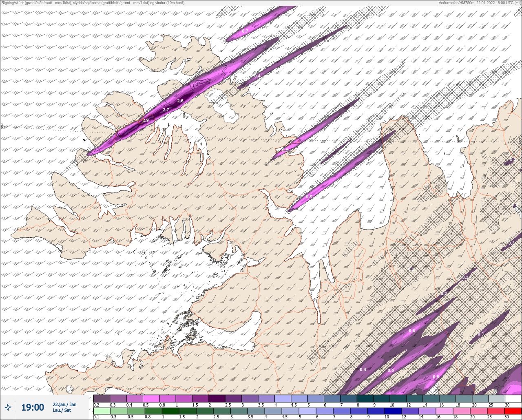Click the 0.9 value on the pink band

[309, 197]
